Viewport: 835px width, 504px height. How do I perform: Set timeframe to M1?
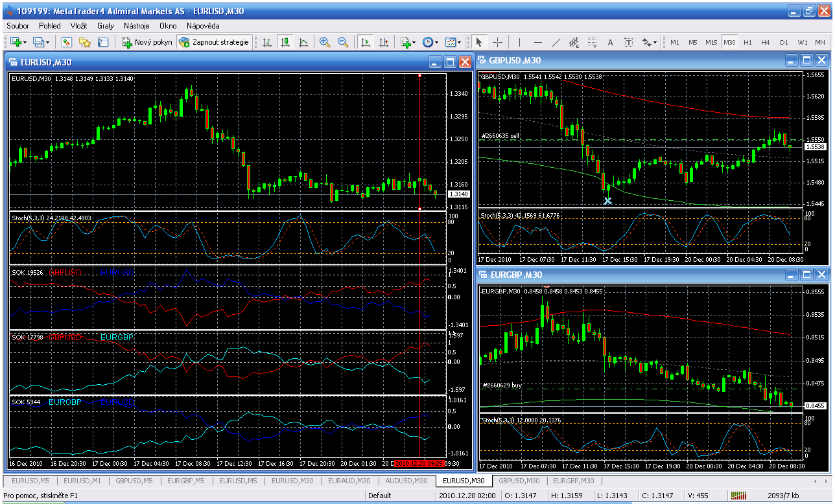click(x=675, y=42)
